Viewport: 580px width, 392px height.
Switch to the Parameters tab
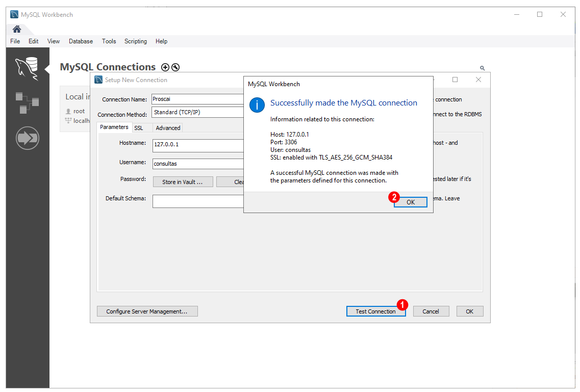pyautogui.click(x=114, y=127)
